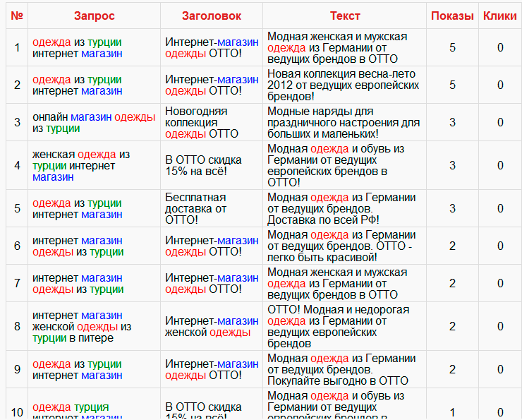This screenshot has height=420, width=522.
Task: Click heading 'Интернет-магазин одежды ОТТО!' in row 2
Action: (212, 85)
